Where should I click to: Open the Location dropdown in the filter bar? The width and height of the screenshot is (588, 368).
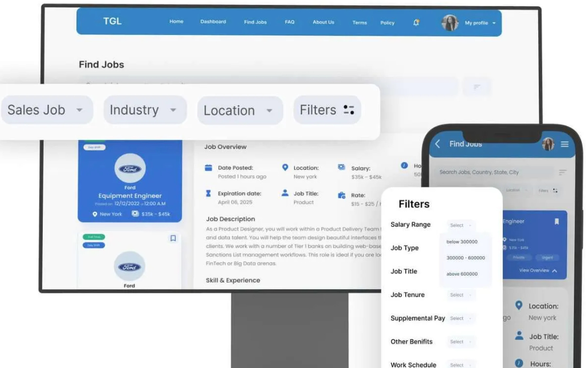(x=240, y=111)
